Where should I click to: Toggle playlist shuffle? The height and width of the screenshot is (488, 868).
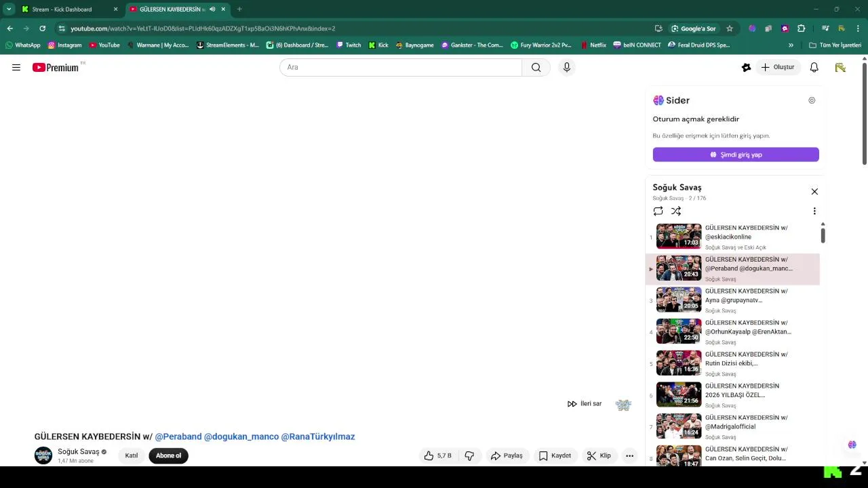coord(676,211)
